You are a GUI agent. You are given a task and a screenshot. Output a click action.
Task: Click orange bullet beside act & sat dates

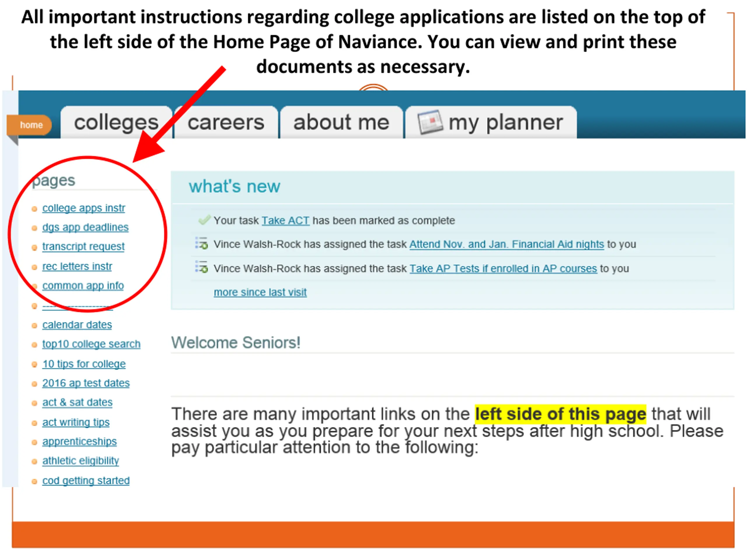(x=34, y=403)
